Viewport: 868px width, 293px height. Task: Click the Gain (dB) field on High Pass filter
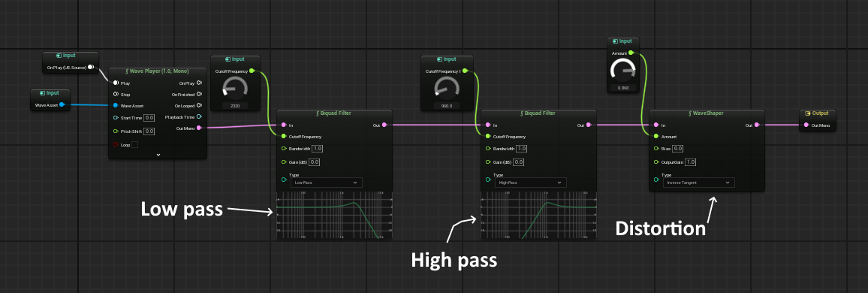pos(519,162)
